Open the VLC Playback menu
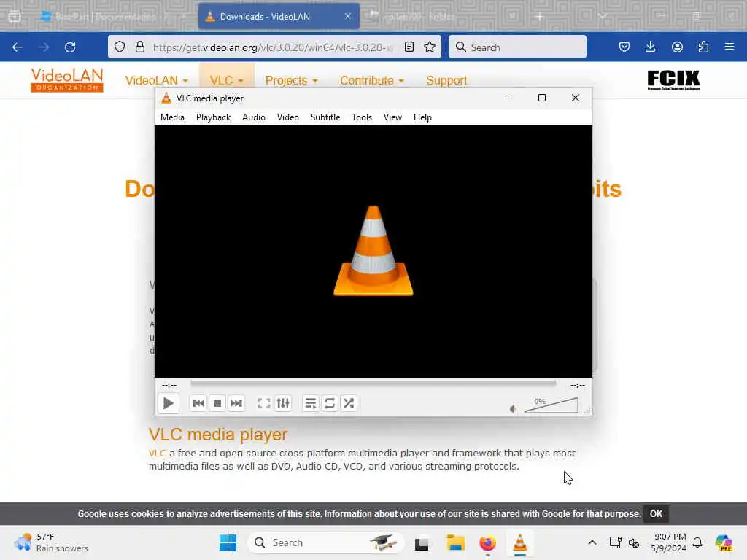 click(214, 117)
